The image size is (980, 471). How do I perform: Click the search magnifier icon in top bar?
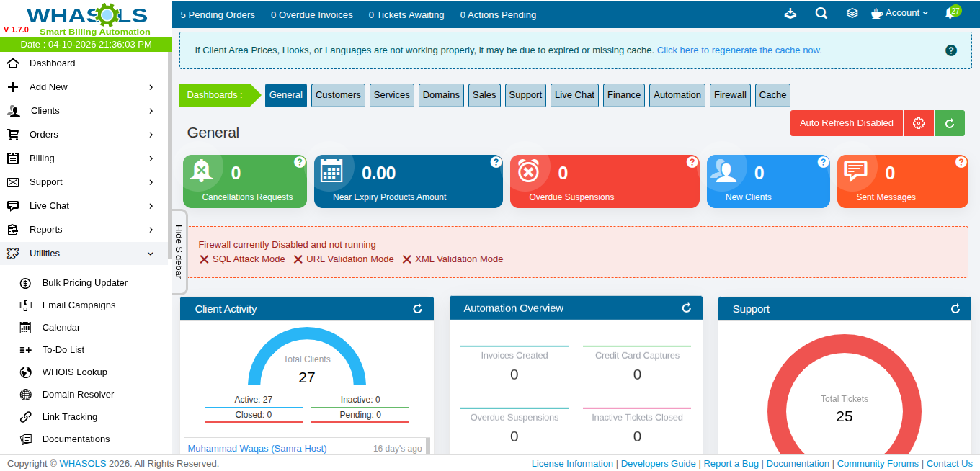(821, 14)
